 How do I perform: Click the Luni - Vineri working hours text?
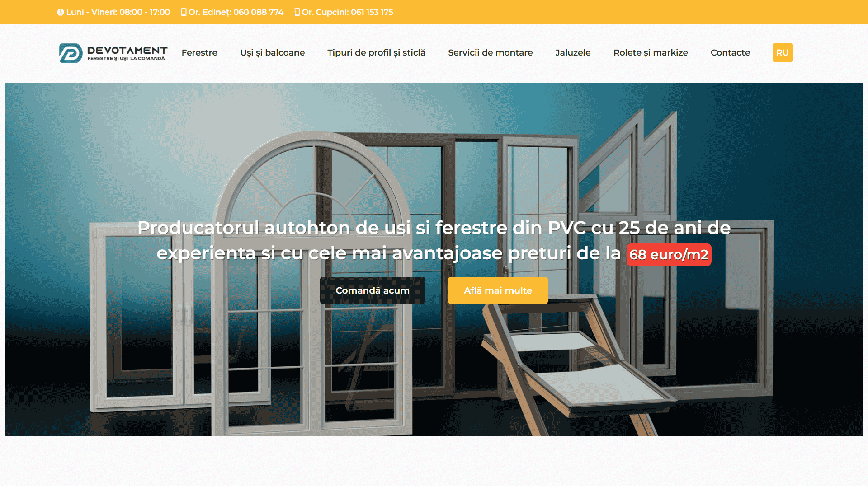click(x=118, y=12)
